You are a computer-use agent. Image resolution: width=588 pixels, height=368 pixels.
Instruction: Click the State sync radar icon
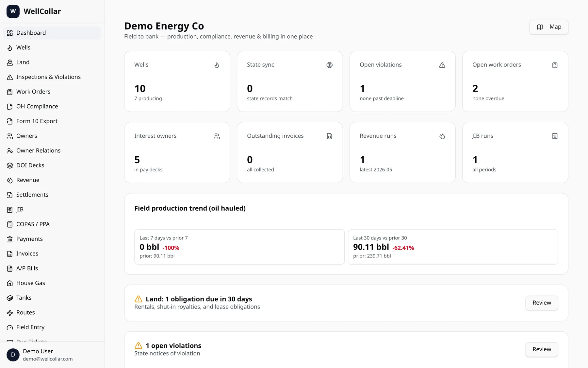click(x=330, y=65)
